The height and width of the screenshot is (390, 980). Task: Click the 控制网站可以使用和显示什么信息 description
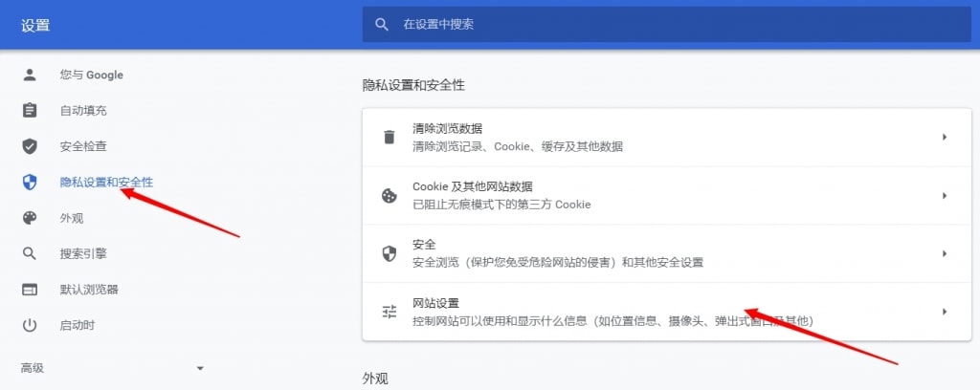click(613, 321)
